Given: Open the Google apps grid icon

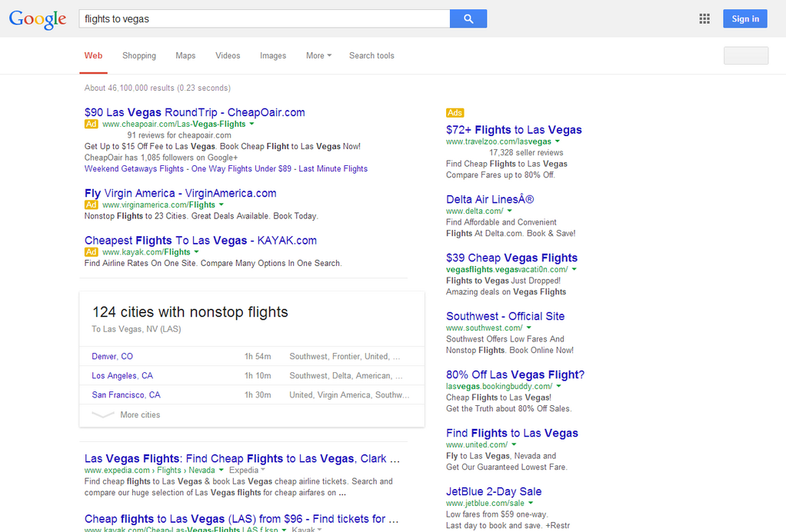Looking at the screenshot, I should 704,19.
